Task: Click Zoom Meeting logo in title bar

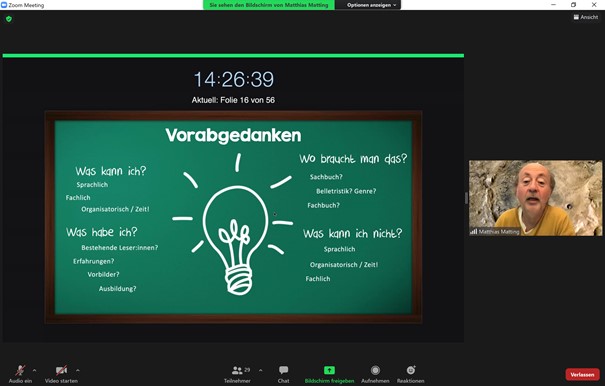Action: pos(4,5)
